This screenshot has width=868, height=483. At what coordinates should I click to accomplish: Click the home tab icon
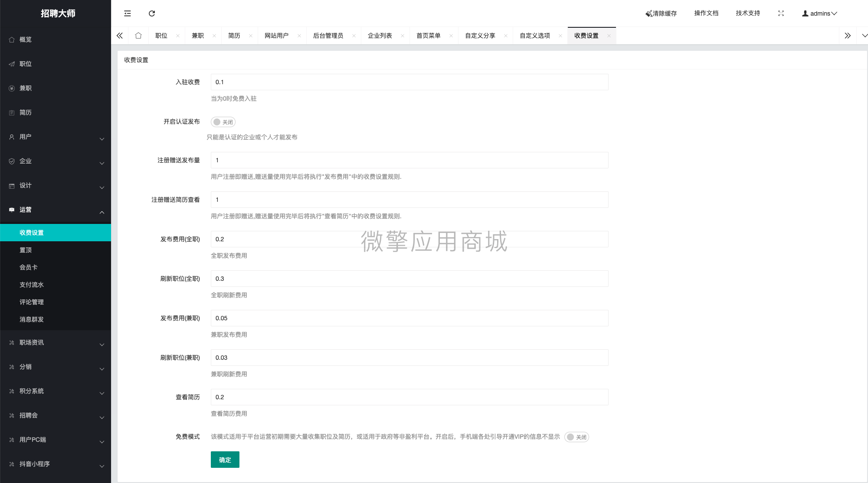tap(138, 36)
